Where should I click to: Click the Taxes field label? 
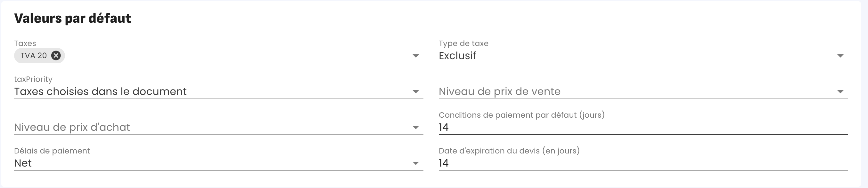25,43
